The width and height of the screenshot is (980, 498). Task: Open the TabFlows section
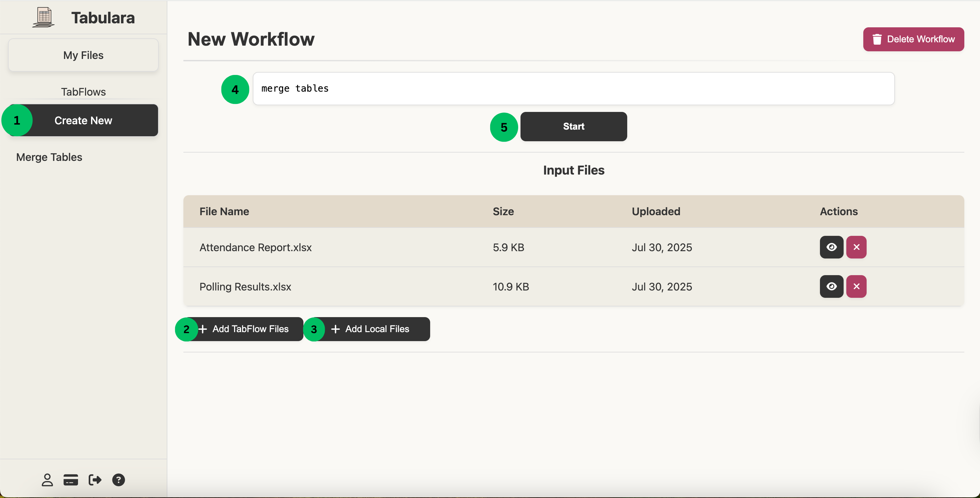(x=83, y=92)
